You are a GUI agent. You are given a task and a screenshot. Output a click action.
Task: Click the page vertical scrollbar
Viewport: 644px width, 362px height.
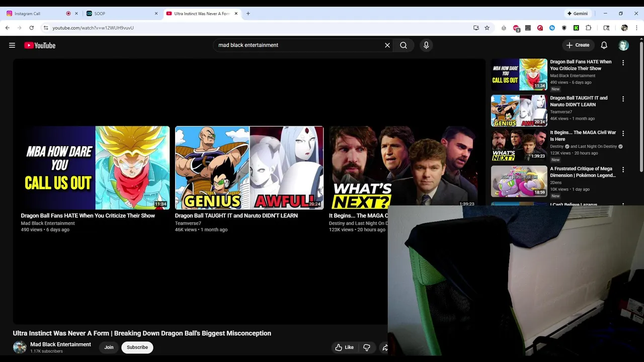coord(641,108)
